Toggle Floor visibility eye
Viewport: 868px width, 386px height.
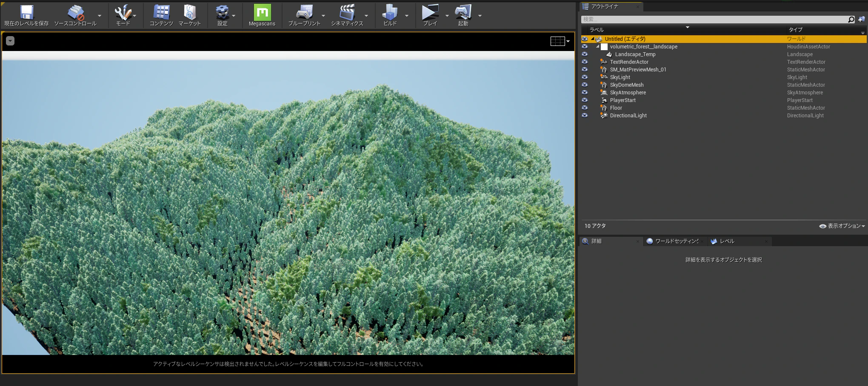coord(585,108)
